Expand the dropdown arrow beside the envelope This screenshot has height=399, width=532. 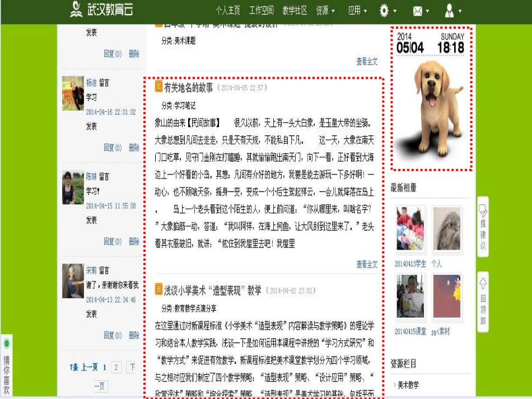427,11
